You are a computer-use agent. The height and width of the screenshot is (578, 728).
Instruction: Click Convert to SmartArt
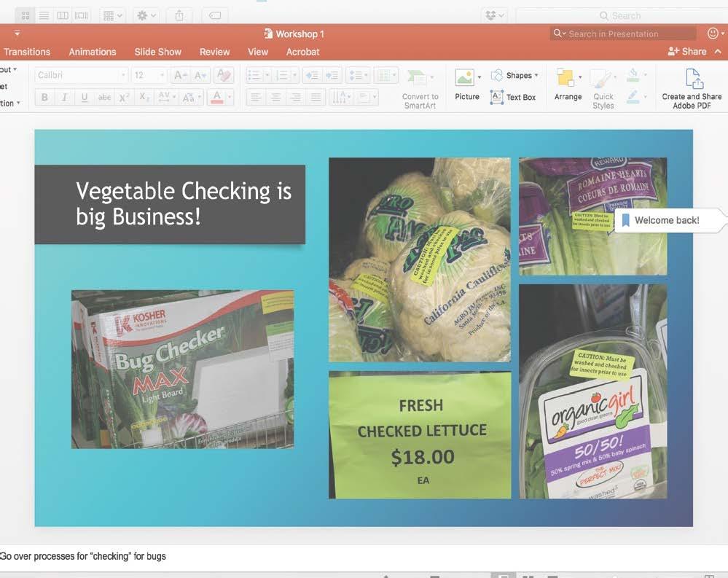click(420, 89)
